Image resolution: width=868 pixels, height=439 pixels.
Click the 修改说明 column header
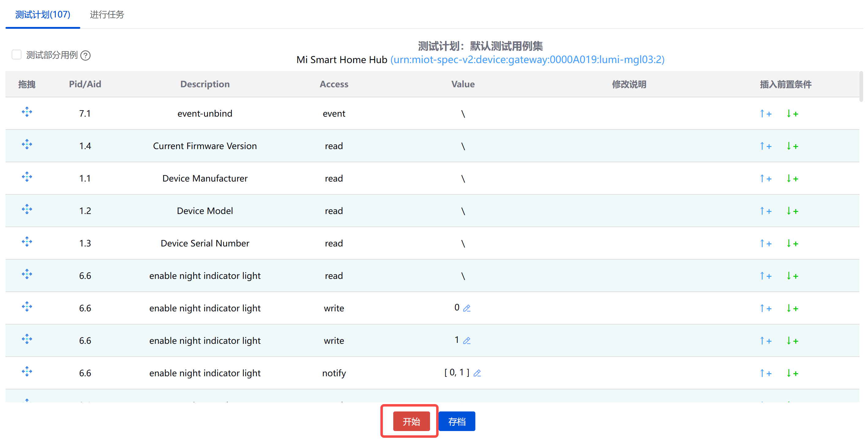[x=629, y=84]
